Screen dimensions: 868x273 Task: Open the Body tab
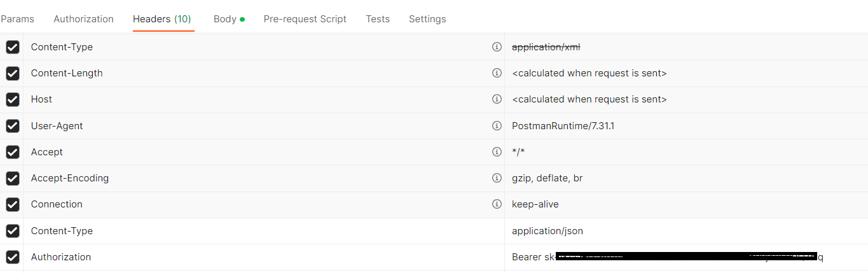tap(229, 19)
